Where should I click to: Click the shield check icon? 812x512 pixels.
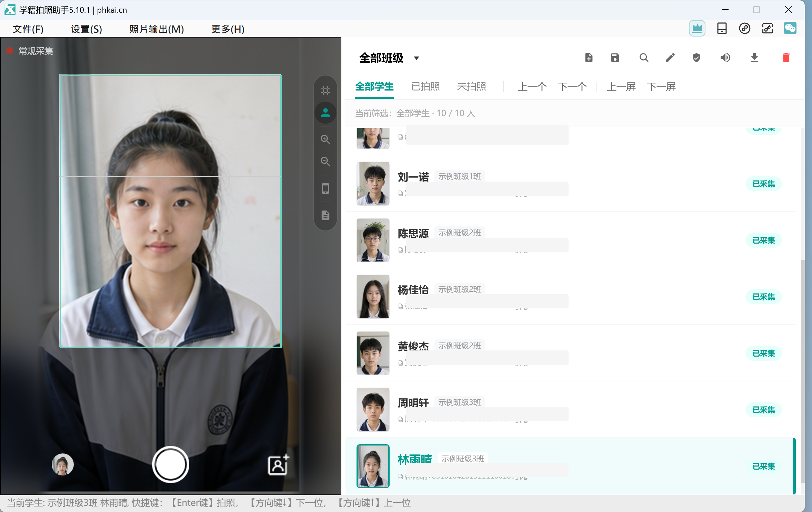pos(696,58)
